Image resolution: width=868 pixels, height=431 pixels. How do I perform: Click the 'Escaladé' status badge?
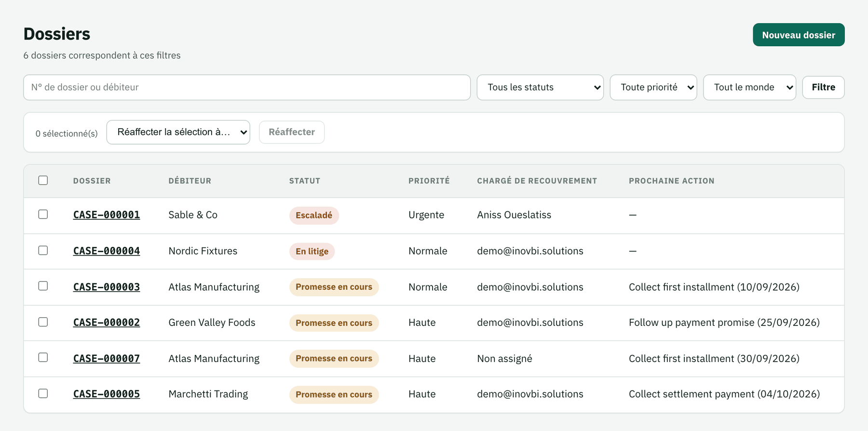[314, 215]
